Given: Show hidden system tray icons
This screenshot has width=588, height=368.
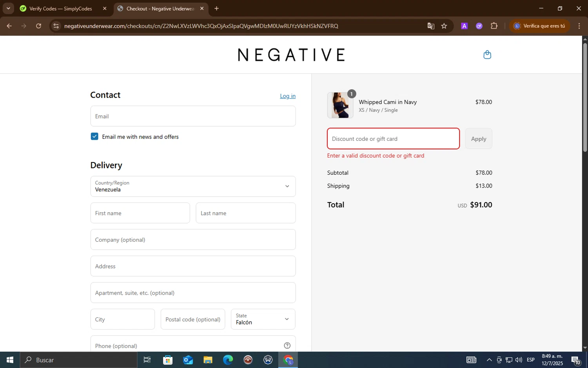Looking at the screenshot, I should 489,360.
